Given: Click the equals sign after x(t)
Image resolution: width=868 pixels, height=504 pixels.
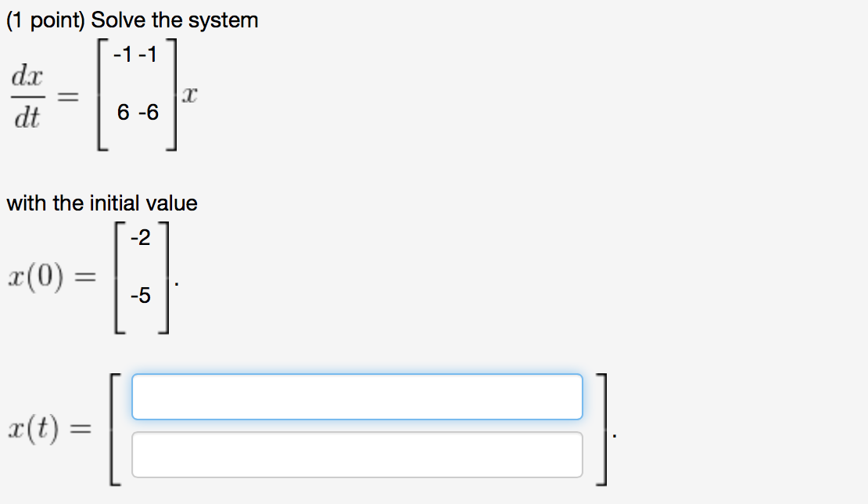Looking at the screenshot, I should click(81, 429).
